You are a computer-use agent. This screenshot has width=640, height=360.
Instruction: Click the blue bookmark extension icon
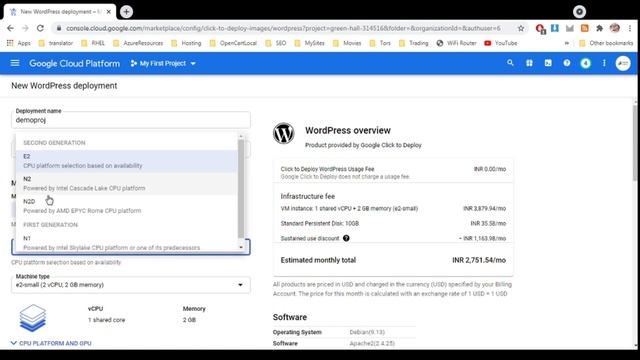tap(555, 28)
